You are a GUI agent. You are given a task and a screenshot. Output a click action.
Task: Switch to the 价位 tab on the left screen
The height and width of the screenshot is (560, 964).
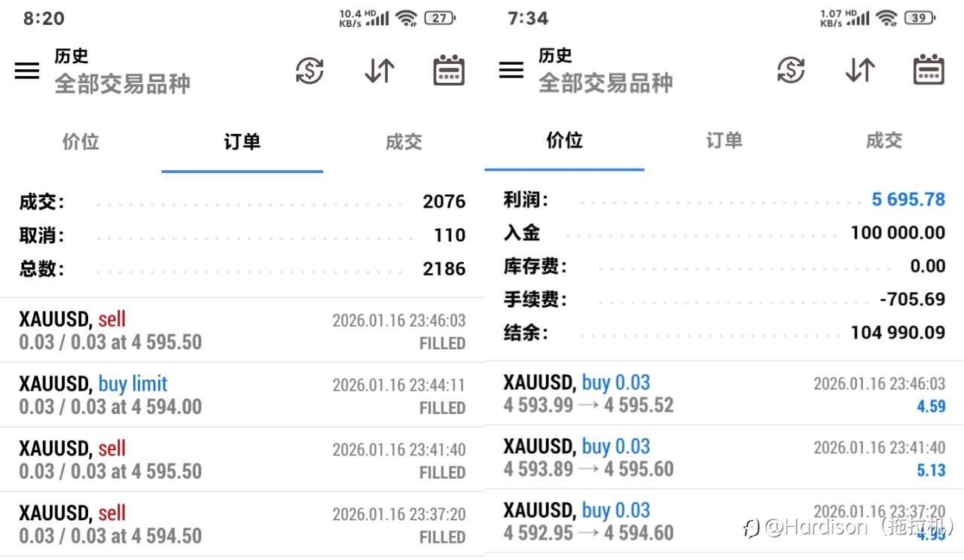[81, 142]
